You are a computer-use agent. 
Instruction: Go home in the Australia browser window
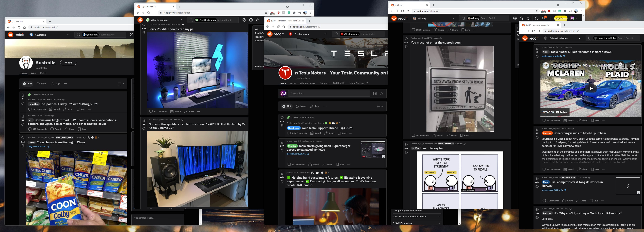24,28
